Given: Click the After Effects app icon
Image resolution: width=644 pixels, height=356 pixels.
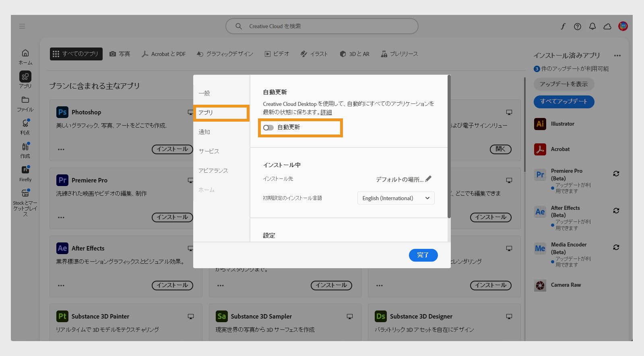Looking at the screenshot, I should tap(62, 248).
